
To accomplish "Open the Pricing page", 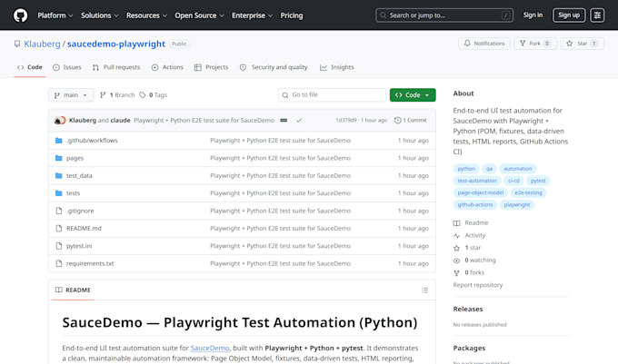I will 292,15.
